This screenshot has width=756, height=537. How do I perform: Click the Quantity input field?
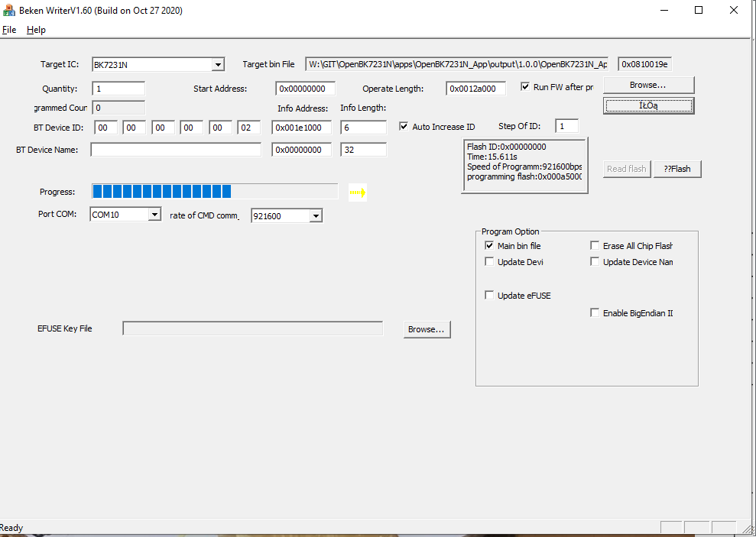coord(118,89)
